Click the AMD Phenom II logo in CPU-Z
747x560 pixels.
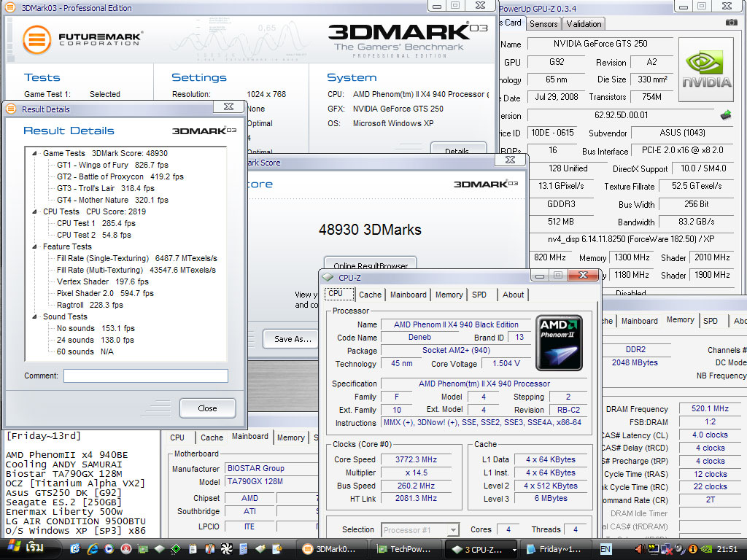click(559, 343)
